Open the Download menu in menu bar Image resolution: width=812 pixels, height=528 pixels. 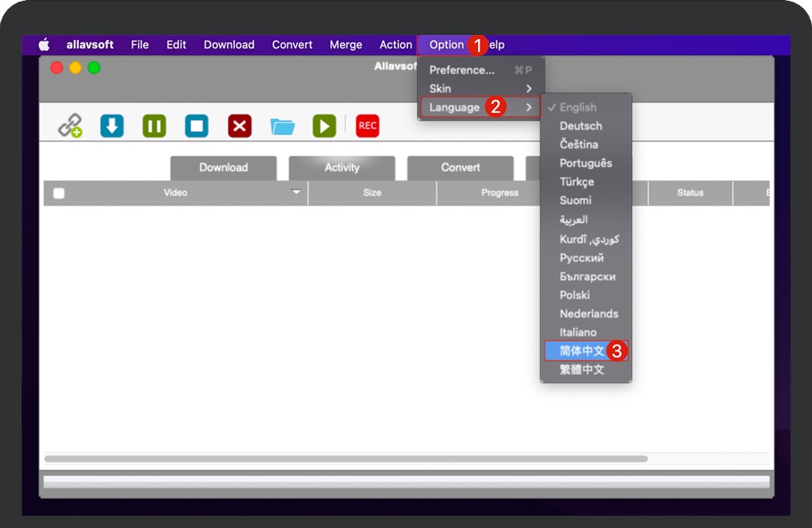[229, 44]
